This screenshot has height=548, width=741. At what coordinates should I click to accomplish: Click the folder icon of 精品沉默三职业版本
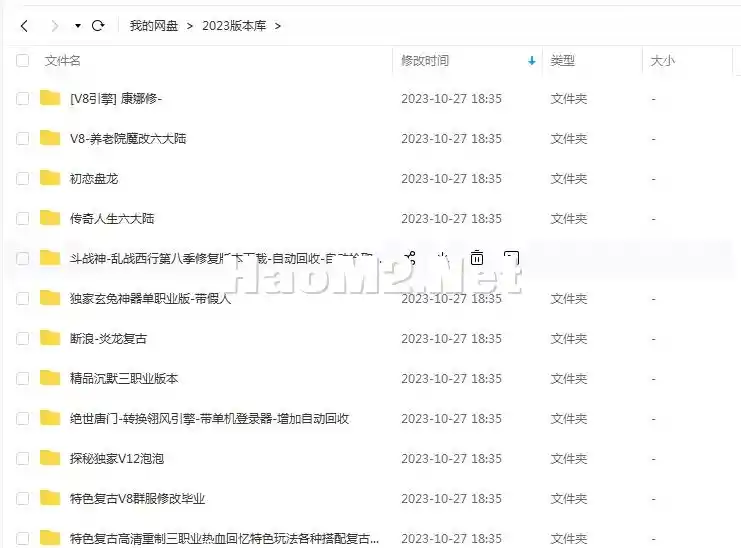click(50, 378)
